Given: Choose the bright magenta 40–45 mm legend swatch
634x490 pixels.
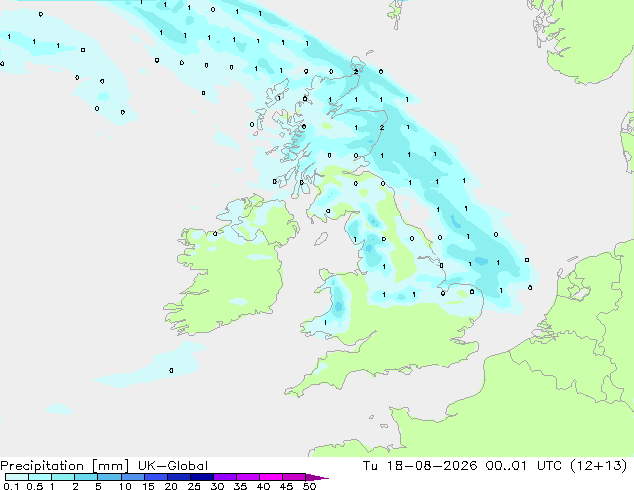Looking at the screenshot, I should [x=271, y=477].
